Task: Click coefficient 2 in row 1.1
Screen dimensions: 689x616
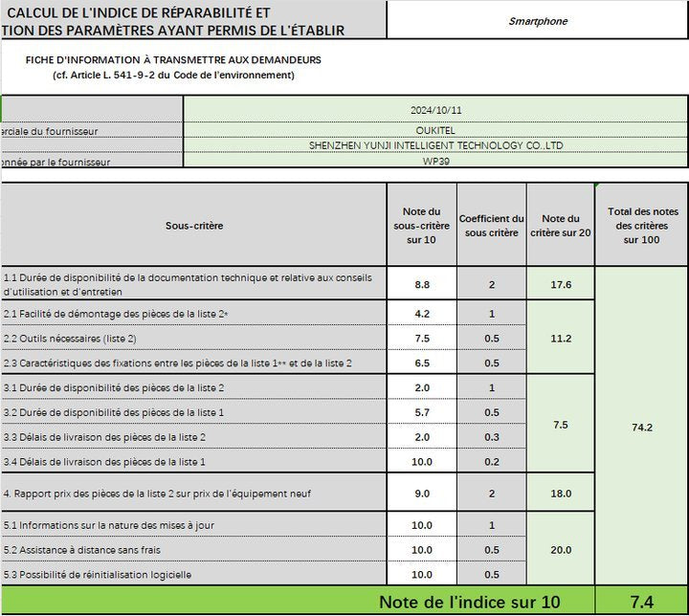Action: tap(491, 284)
